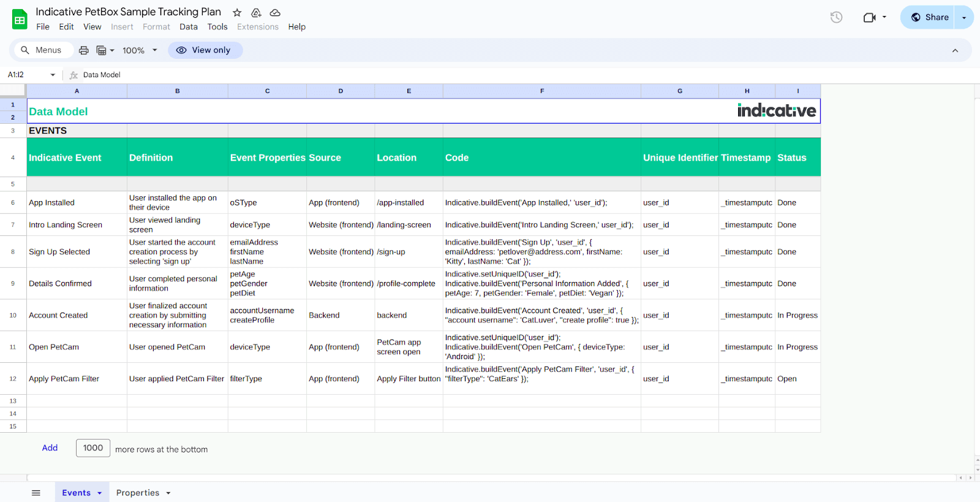
Task: Collapse the toolbar header chevron
Action: point(955,50)
